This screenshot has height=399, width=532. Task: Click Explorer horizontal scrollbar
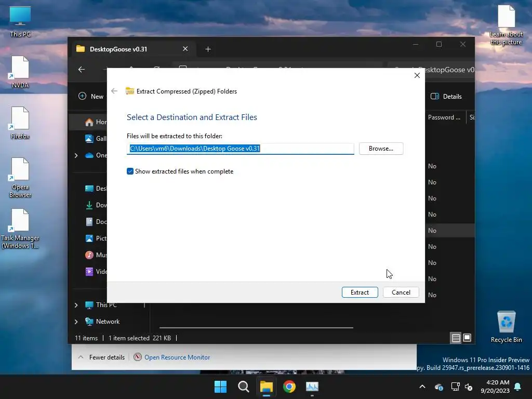point(256,328)
